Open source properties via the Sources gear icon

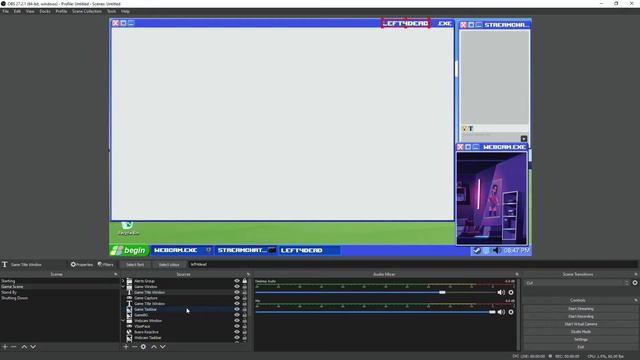pos(143,347)
